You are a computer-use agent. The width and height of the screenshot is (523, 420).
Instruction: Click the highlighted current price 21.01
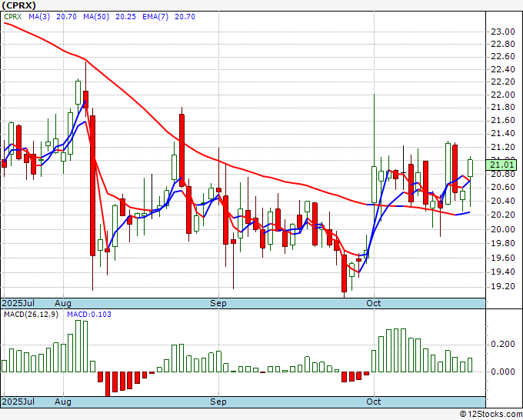point(502,165)
